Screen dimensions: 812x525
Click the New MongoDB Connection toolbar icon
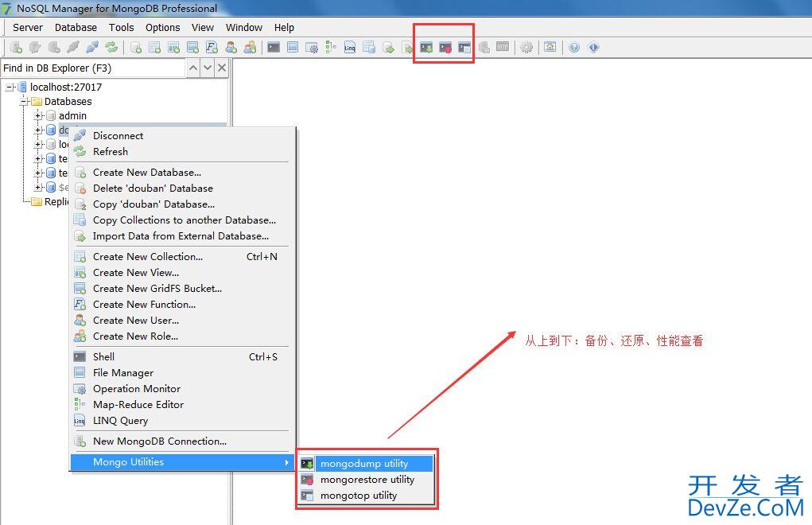16,48
